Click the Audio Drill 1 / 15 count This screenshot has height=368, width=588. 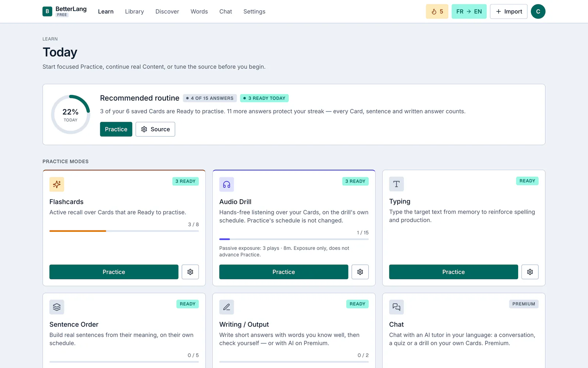[x=363, y=233]
